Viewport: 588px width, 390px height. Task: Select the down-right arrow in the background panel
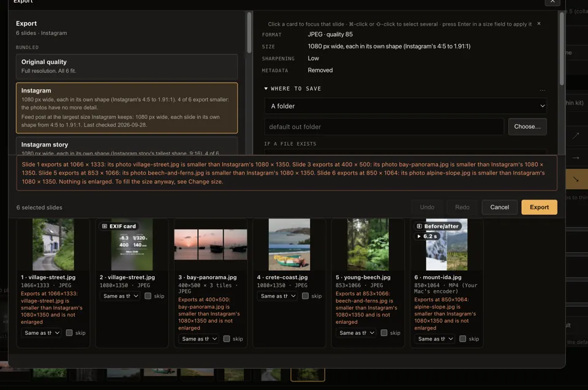(576, 179)
